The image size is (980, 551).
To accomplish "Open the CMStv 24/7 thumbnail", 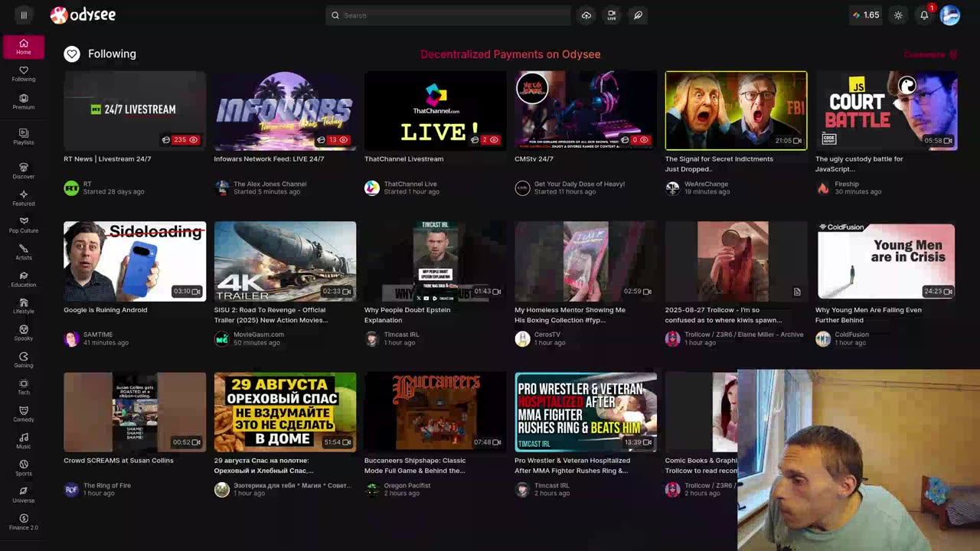I will [x=586, y=111].
